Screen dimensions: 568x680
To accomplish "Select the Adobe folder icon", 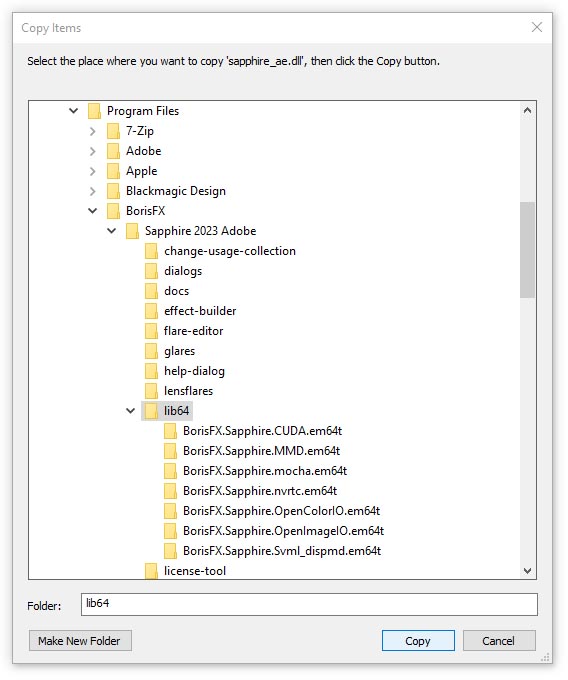I will [x=113, y=151].
